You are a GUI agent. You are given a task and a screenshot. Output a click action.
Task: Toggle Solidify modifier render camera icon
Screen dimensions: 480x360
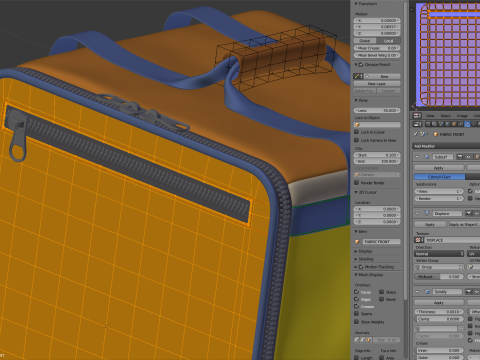pos(469,292)
